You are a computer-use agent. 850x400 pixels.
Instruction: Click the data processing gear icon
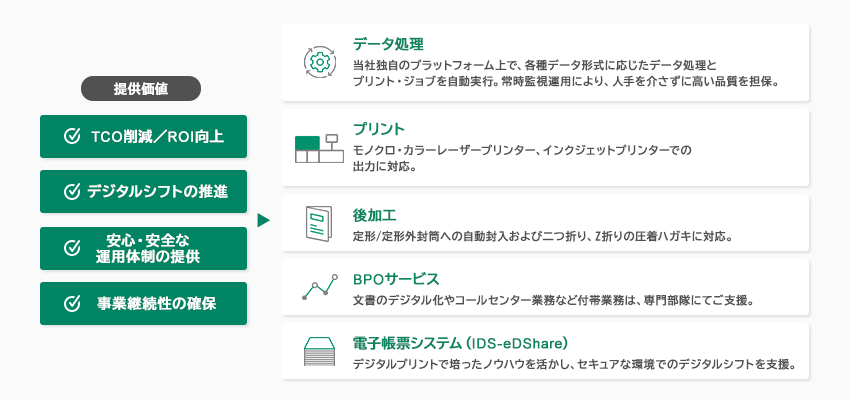coord(320,61)
